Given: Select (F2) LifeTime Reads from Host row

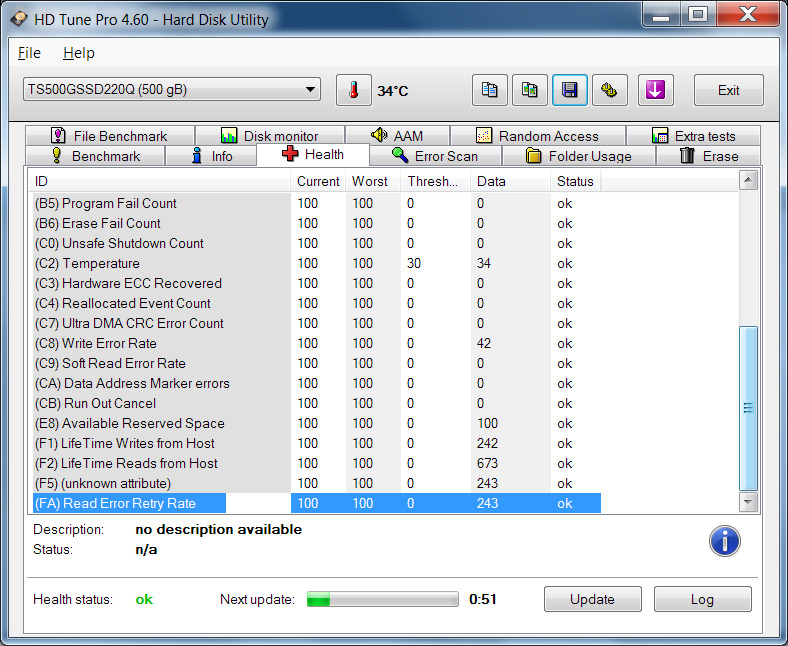Looking at the screenshot, I should pos(317,464).
